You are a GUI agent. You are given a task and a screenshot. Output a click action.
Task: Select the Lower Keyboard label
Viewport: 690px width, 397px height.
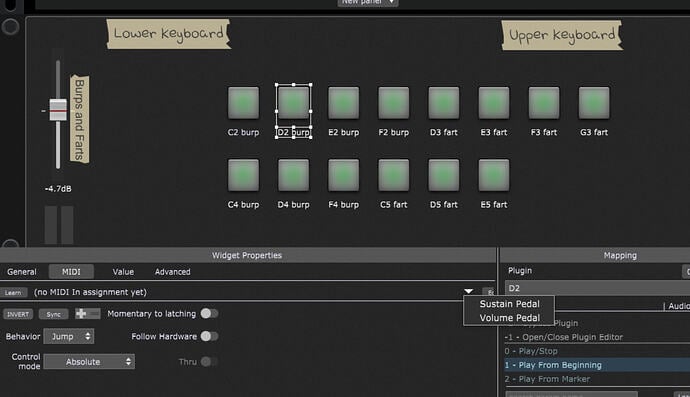click(169, 34)
